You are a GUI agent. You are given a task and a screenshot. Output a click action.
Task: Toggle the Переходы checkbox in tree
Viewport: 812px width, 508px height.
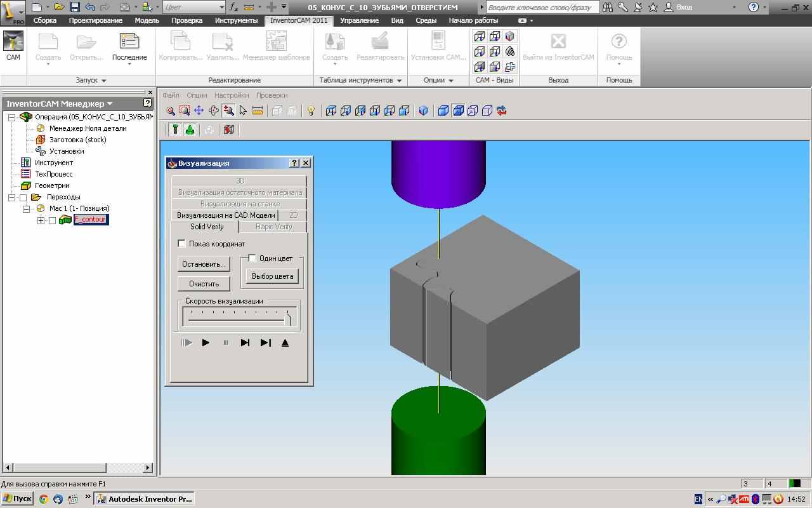pos(23,197)
